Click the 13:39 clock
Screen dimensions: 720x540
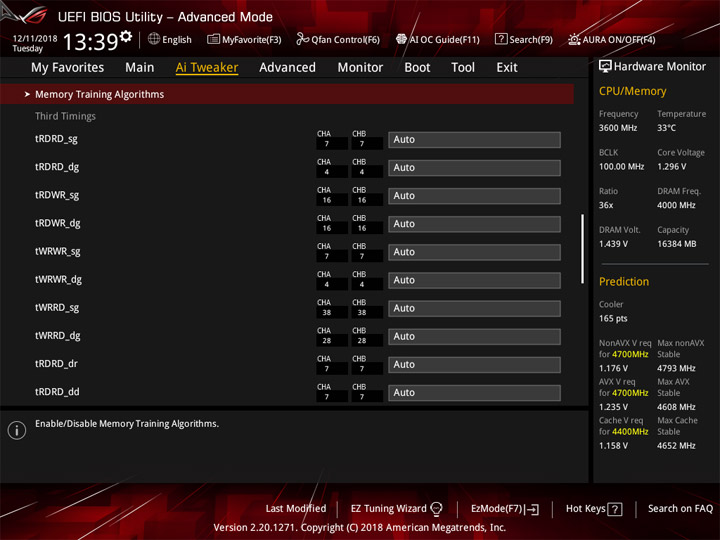pyautogui.click(x=90, y=42)
